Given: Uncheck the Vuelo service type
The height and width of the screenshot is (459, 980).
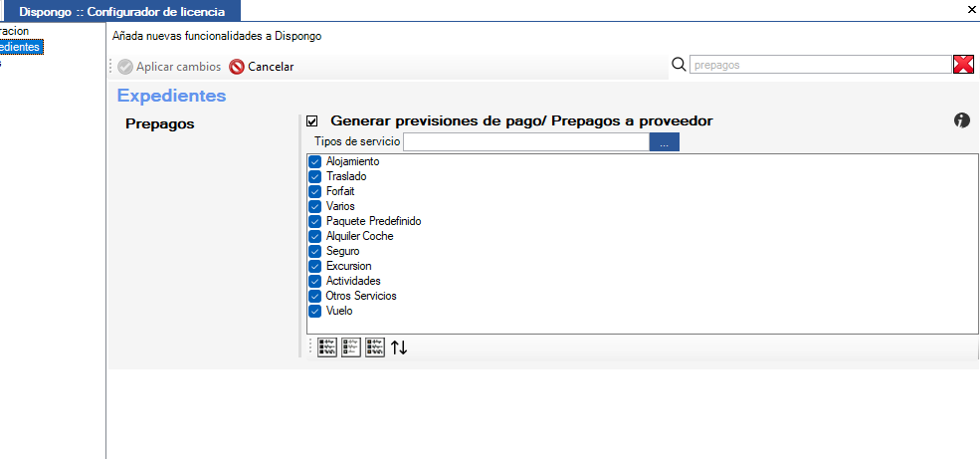Looking at the screenshot, I should (x=315, y=311).
